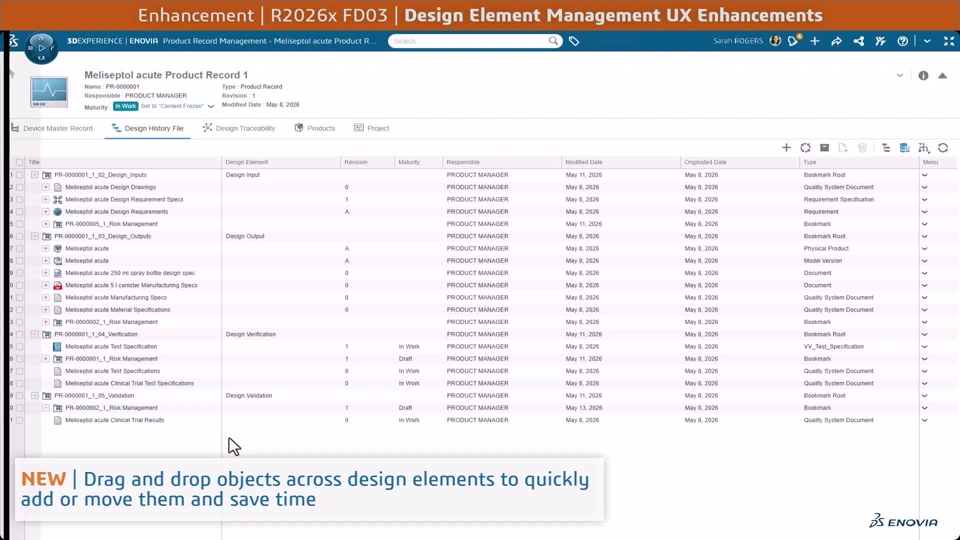Open the notifications bell
The width and height of the screenshot is (960, 540).
(x=794, y=41)
